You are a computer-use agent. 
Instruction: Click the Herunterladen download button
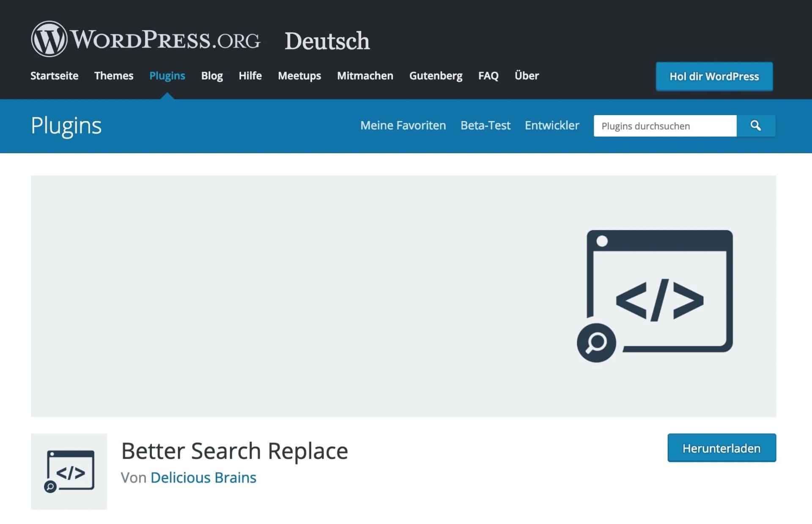pyautogui.click(x=721, y=448)
